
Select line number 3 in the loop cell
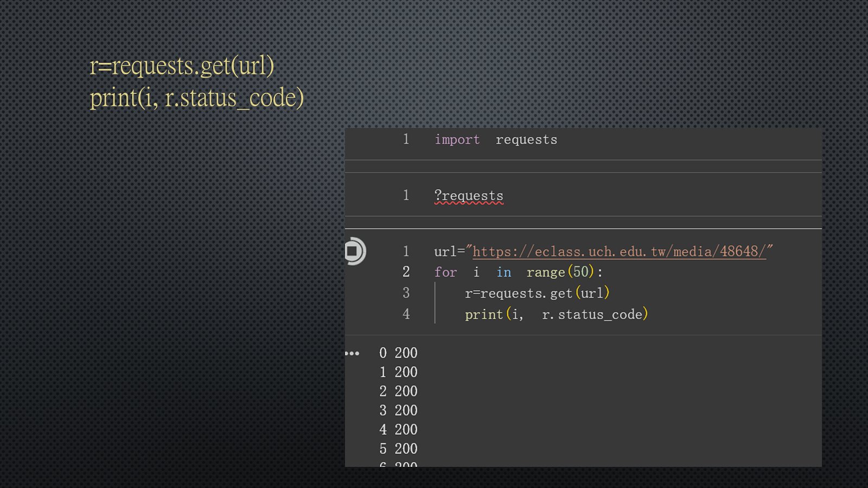(406, 293)
